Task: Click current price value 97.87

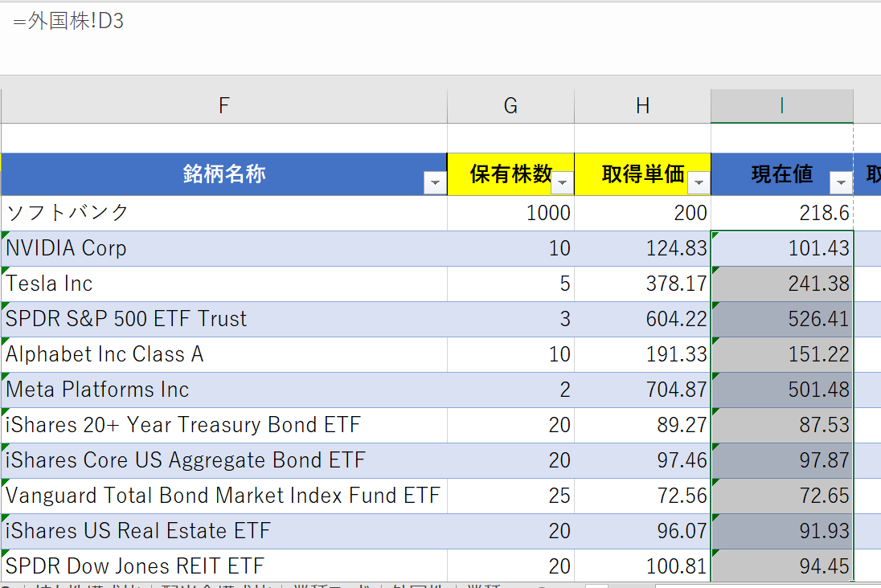Action: tap(782, 460)
